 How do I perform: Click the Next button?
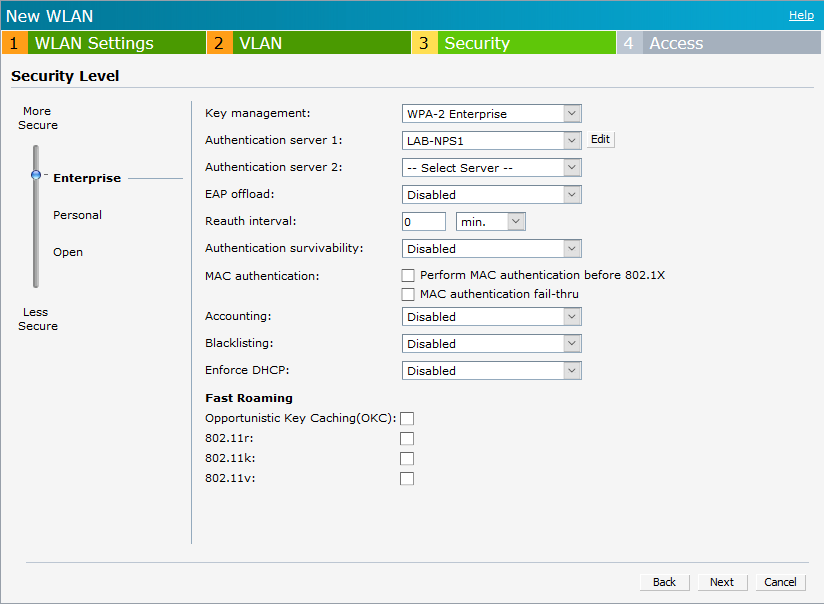tap(721, 582)
